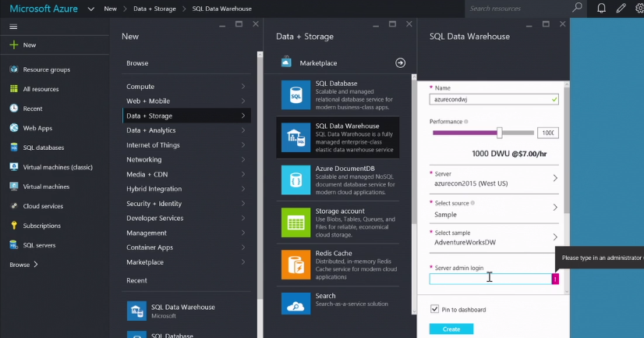Open the Select sample AdventureWorksDW picker

click(555, 237)
